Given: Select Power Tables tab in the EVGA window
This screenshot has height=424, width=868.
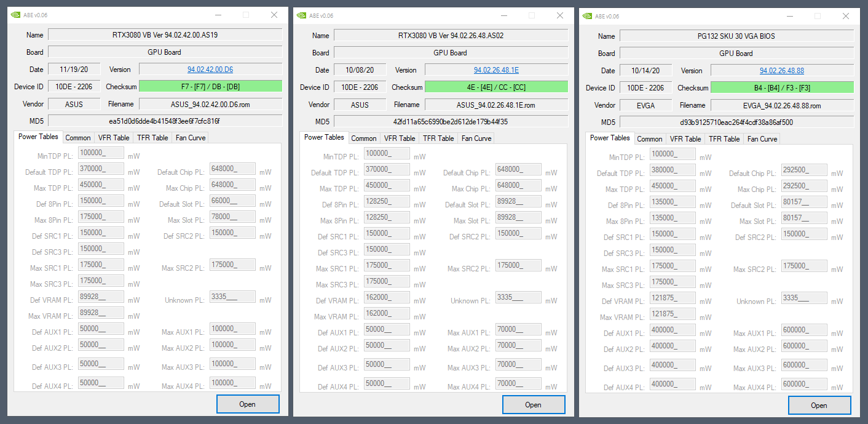Looking at the screenshot, I should (x=610, y=138).
